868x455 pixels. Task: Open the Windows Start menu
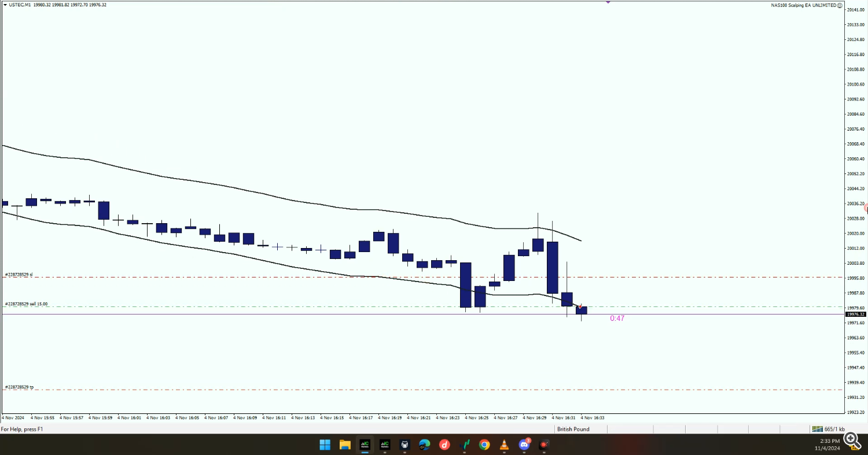(x=325, y=445)
